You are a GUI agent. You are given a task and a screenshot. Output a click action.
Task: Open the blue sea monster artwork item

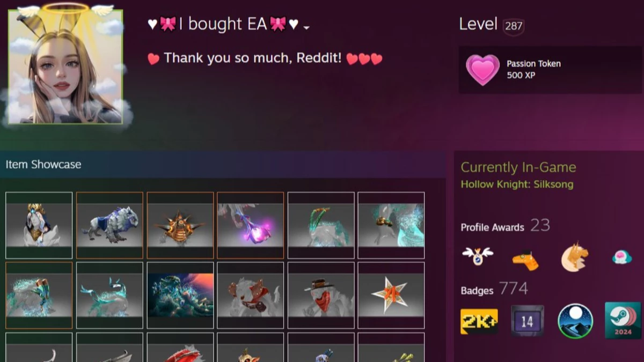pyautogui.click(x=180, y=295)
